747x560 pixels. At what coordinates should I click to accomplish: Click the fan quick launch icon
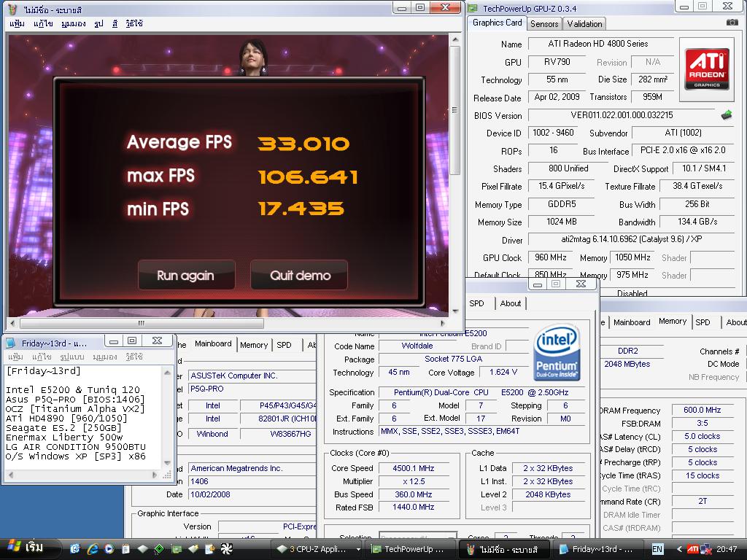tap(226, 549)
